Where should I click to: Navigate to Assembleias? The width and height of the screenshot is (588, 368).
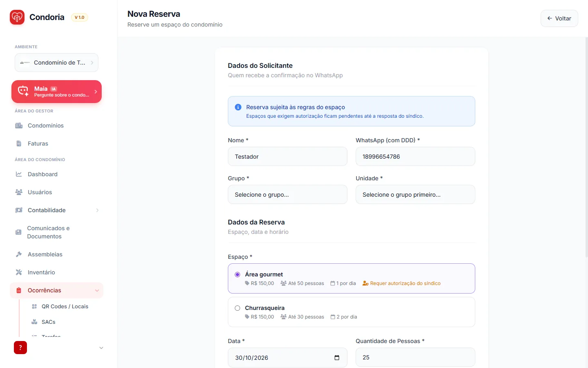56,254
